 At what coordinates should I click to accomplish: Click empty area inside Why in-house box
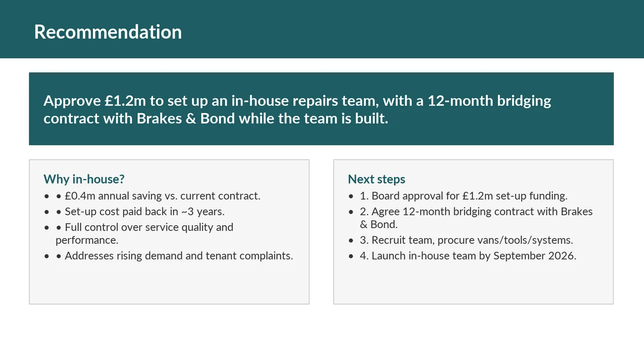coord(169,284)
